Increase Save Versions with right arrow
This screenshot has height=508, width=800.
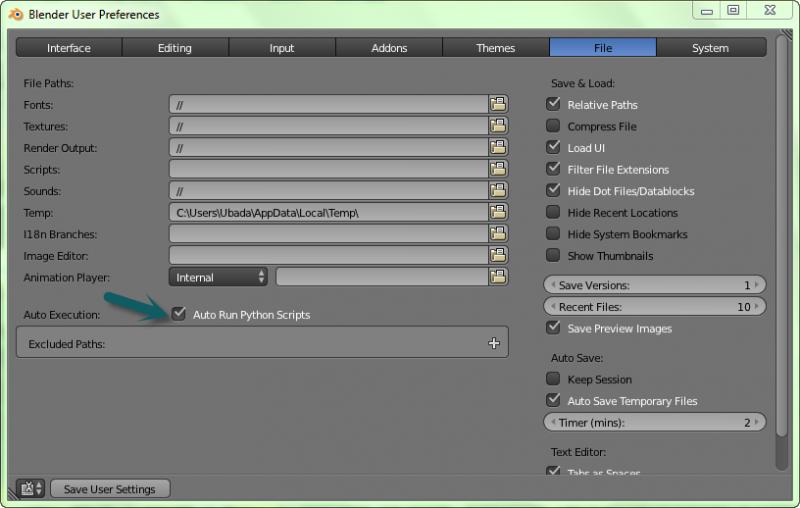point(757,285)
